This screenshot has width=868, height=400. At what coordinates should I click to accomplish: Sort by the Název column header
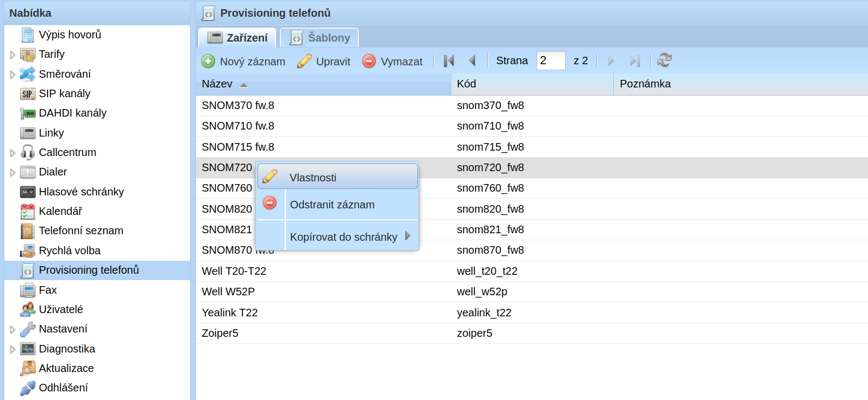[x=323, y=84]
